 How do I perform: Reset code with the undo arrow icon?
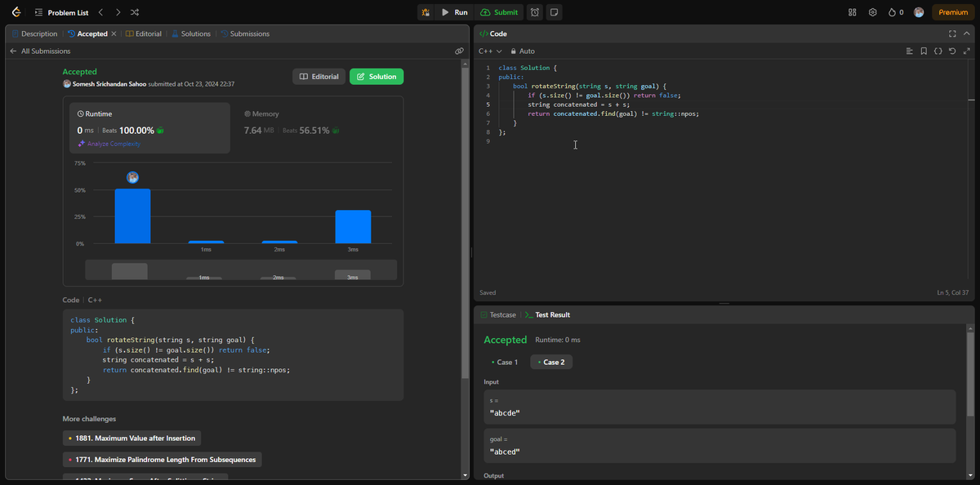pyautogui.click(x=952, y=51)
